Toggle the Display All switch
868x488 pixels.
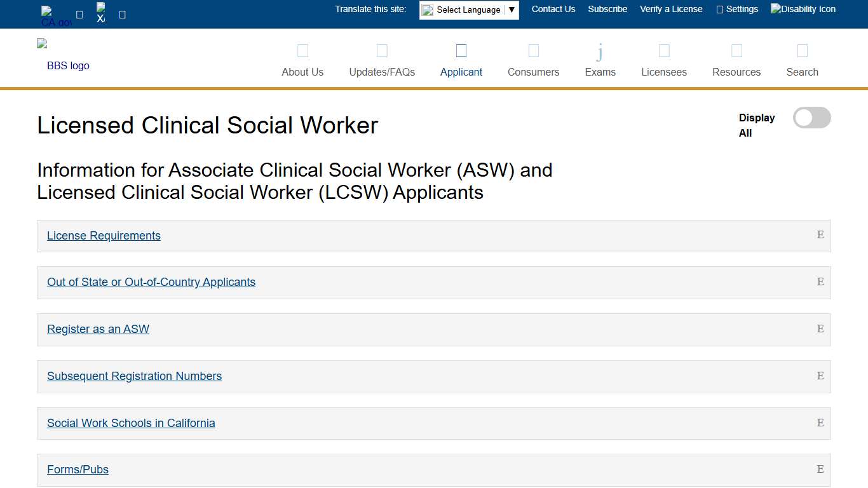(x=811, y=118)
